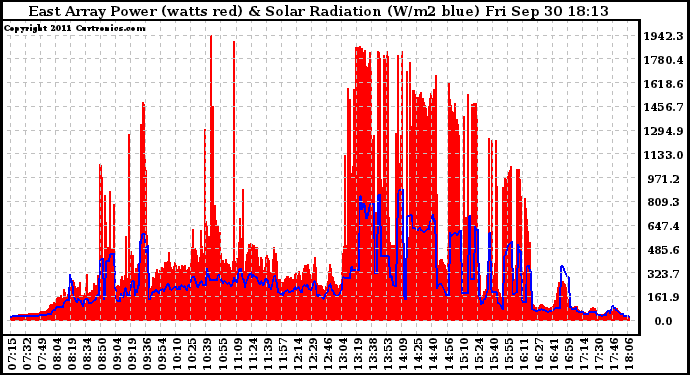The width and height of the screenshot is (690, 375).
Task: Click the 14:25 time label
Action: click(x=417, y=354)
